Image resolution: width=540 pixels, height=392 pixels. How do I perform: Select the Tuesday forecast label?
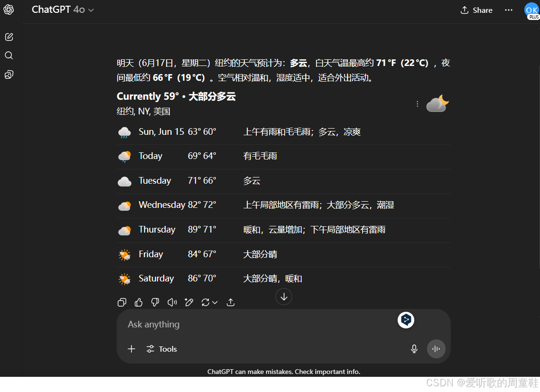[155, 180]
